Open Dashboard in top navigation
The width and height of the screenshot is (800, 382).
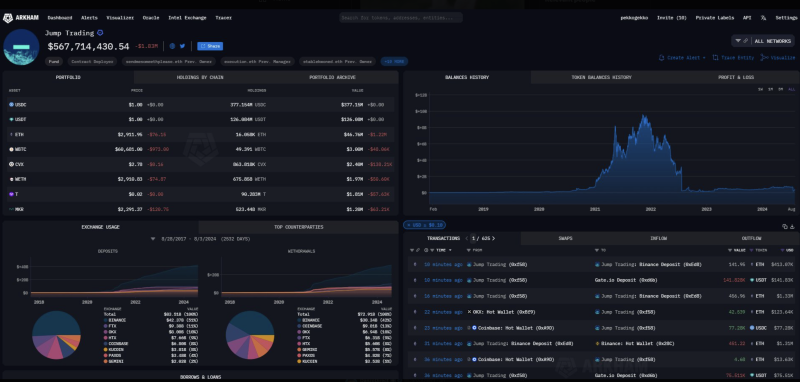tap(60, 18)
